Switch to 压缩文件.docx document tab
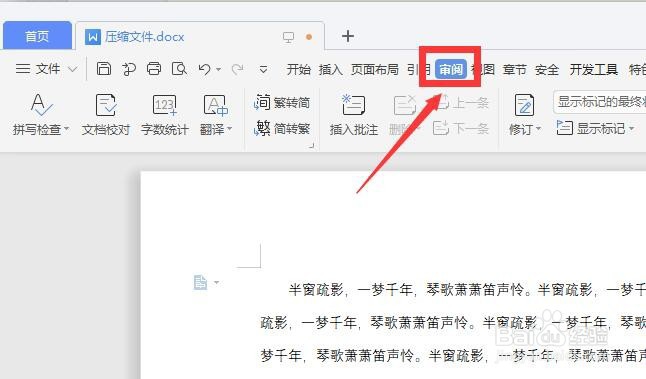Viewport: 646px width, 379px height. point(145,37)
